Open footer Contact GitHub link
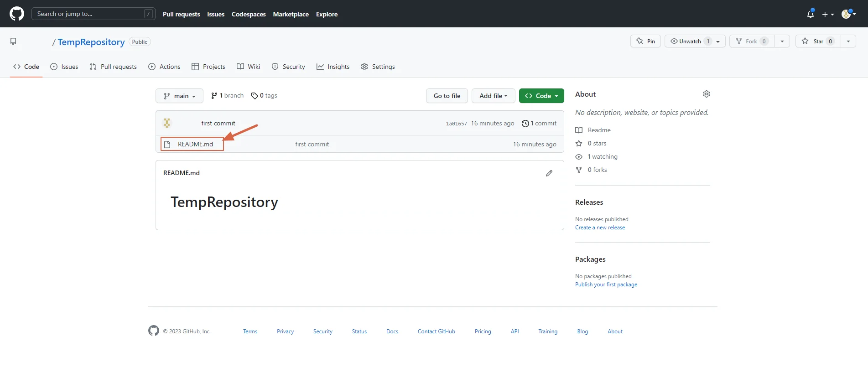 [x=437, y=331]
